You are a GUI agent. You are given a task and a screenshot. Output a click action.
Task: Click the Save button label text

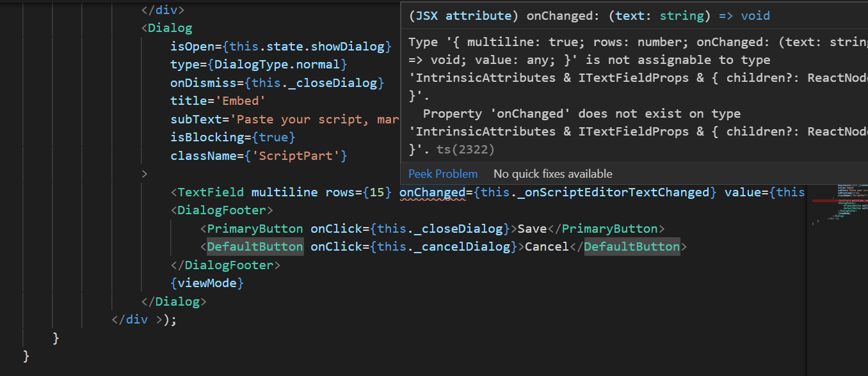[x=531, y=228]
